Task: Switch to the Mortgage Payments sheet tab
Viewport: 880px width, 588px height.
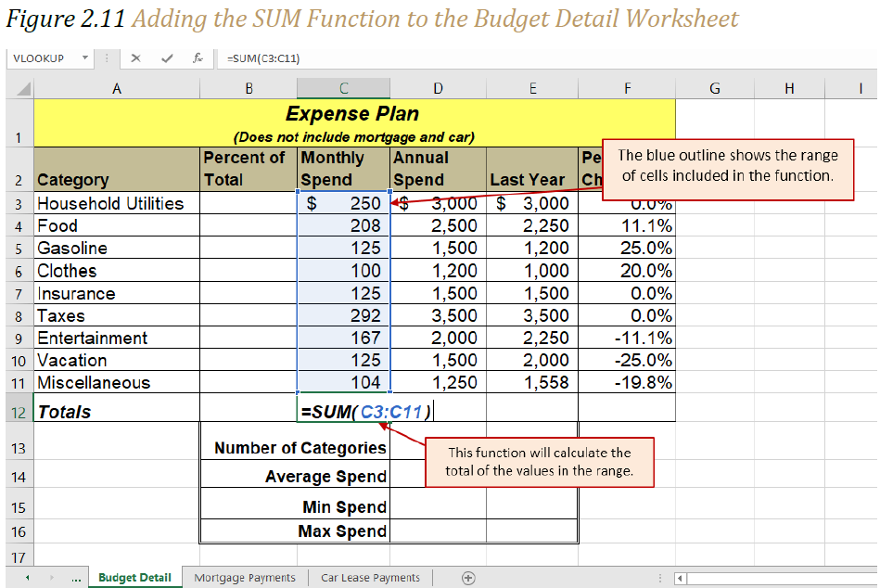Action: [x=245, y=578]
